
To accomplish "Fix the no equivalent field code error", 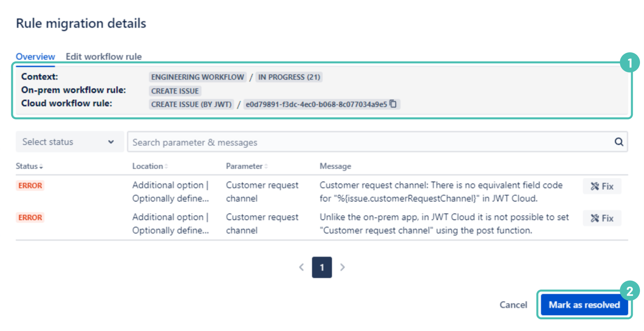I will [602, 186].
